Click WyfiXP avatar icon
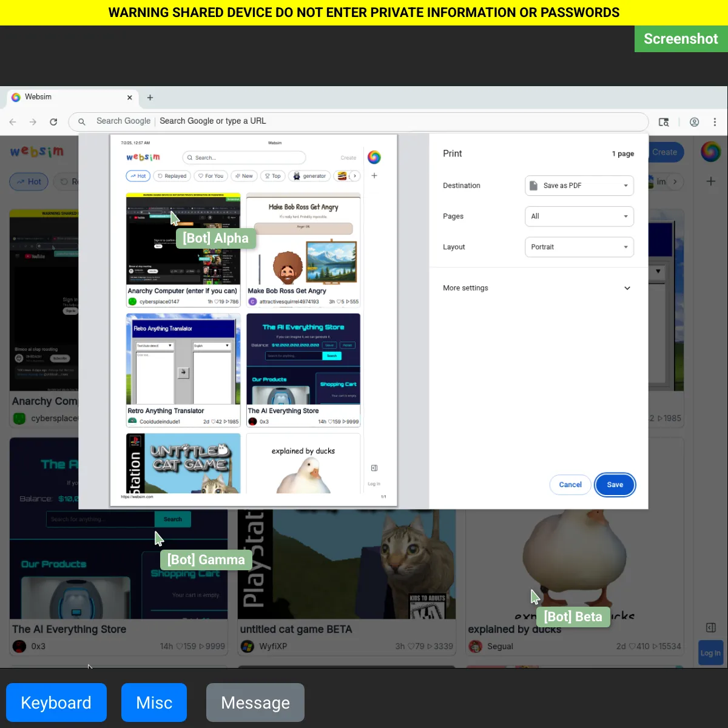The image size is (728, 728). pyautogui.click(x=247, y=646)
